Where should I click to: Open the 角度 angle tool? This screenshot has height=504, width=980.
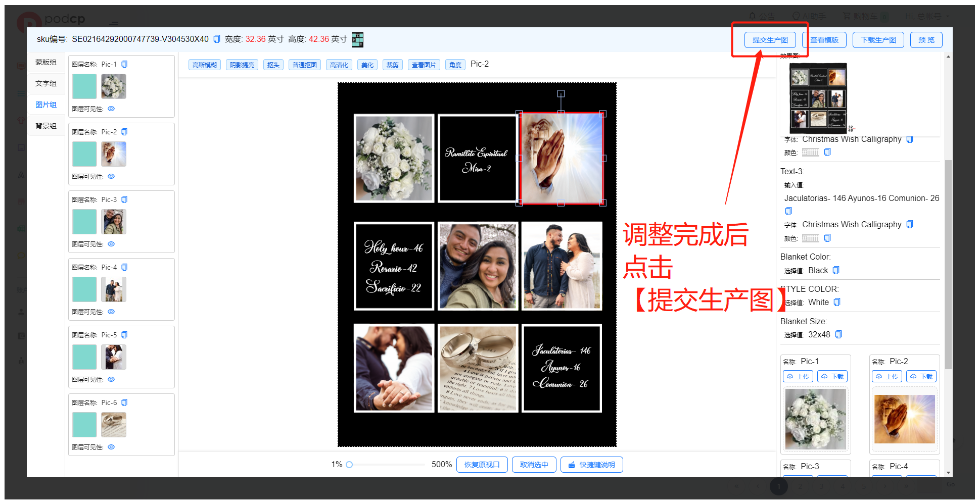coord(455,65)
